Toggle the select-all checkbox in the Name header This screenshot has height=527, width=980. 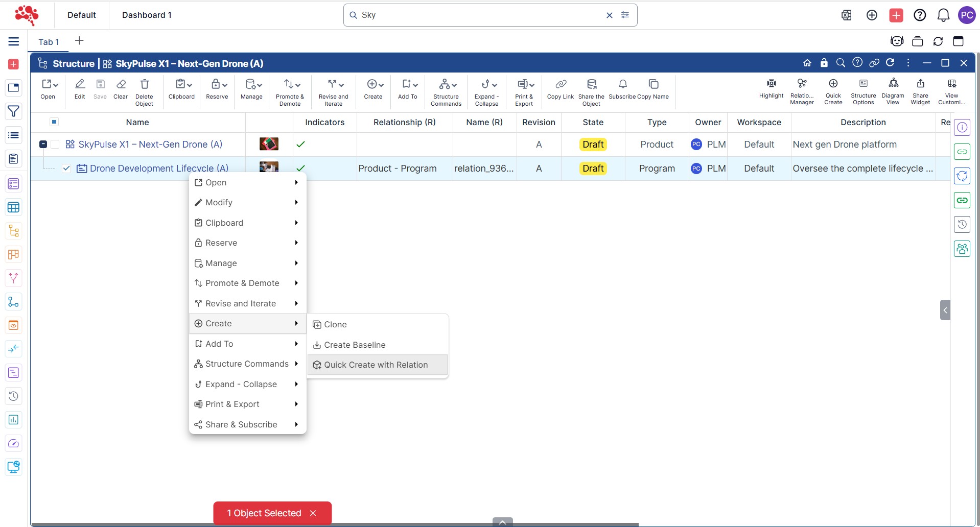tap(54, 122)
